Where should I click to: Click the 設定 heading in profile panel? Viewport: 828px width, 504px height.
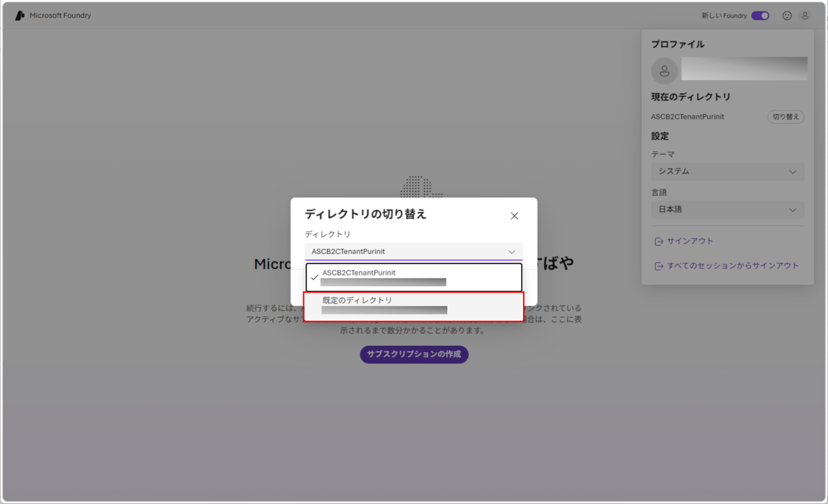660,136
